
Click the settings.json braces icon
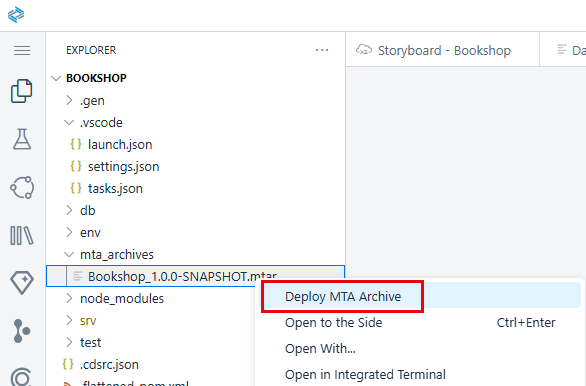pos(76,166)
